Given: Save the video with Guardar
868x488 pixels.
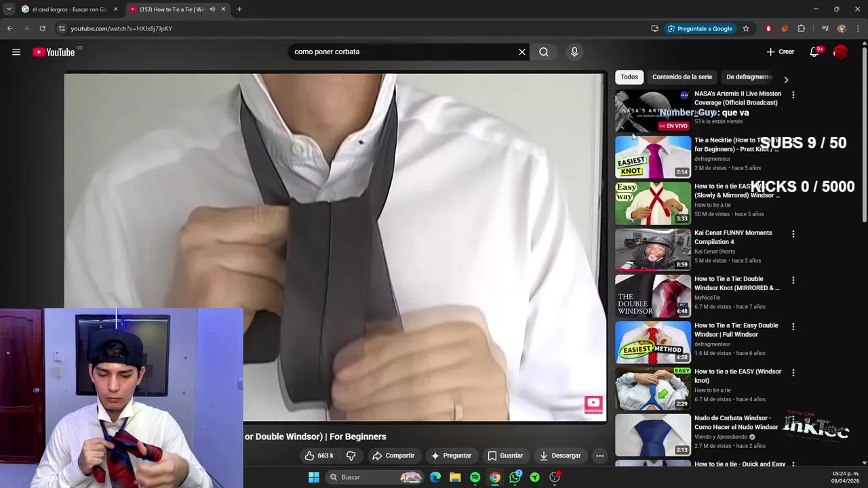Looking at the screenshot, I should pyautogui.click(x=505, y=455).
